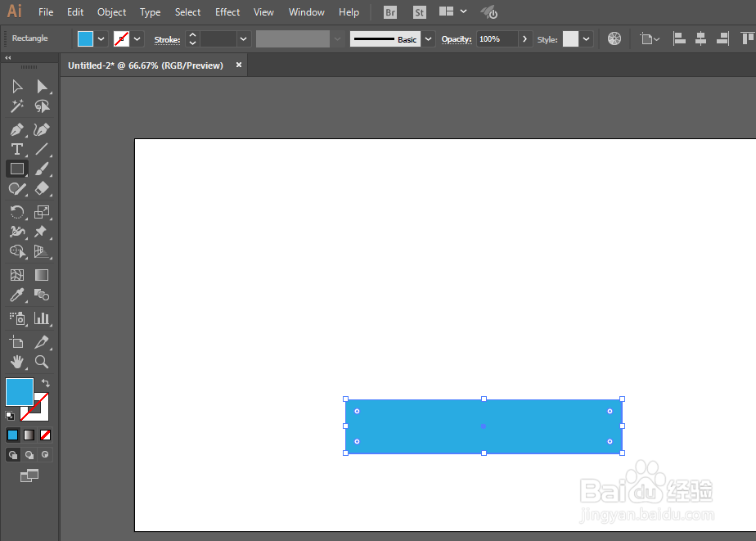756x541 pixels.
Task: Select the Column Graph tool
Action: 42,318
